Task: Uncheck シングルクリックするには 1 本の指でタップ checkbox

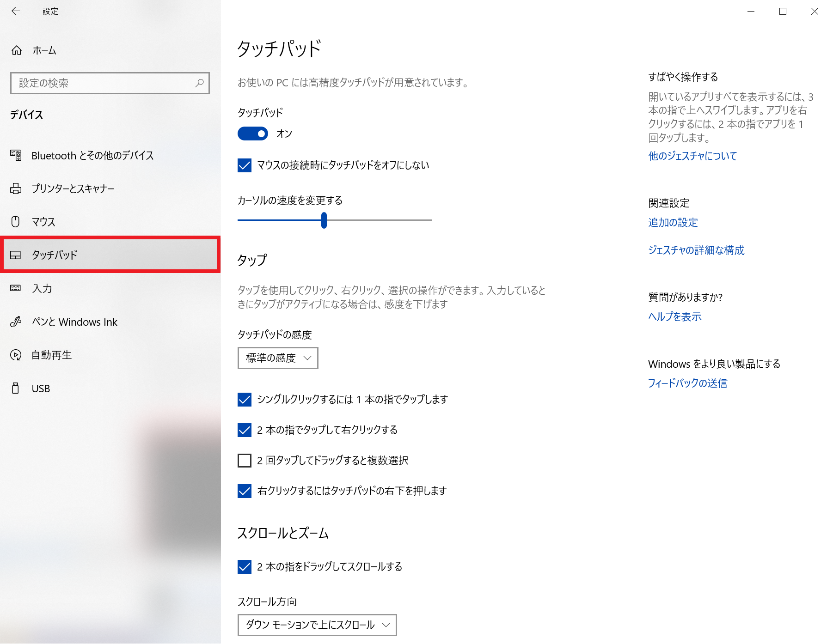Action: tap(245, 399)
